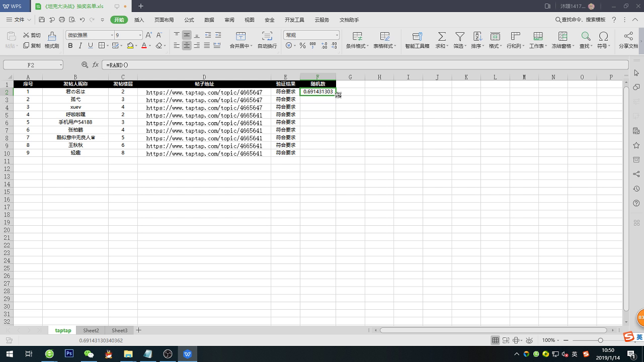Open WeChat from the taskbar
The image size is (644, 362).
(89, 354)
